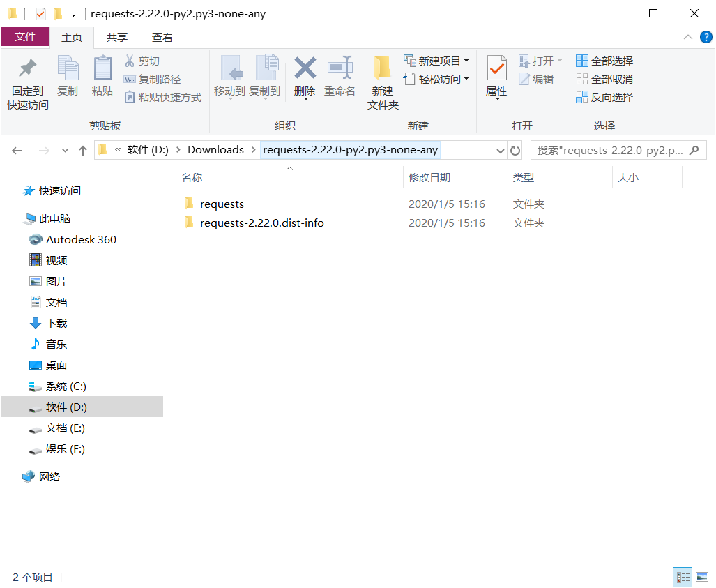Click the search magnifier icon
This screenshot has width=716, height=588.
tap(694, 150)
